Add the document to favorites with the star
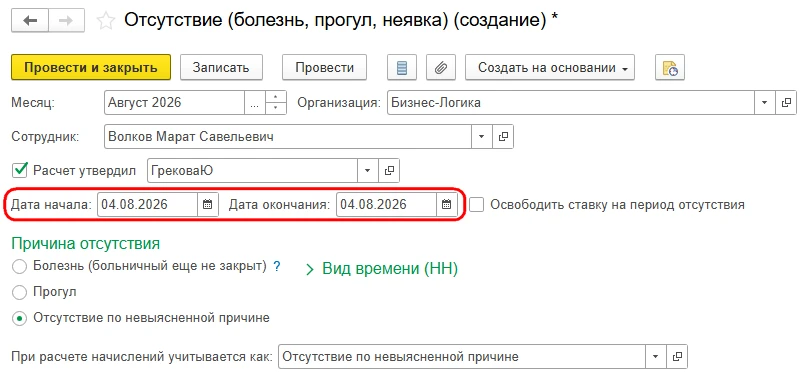 coord(106,21)
